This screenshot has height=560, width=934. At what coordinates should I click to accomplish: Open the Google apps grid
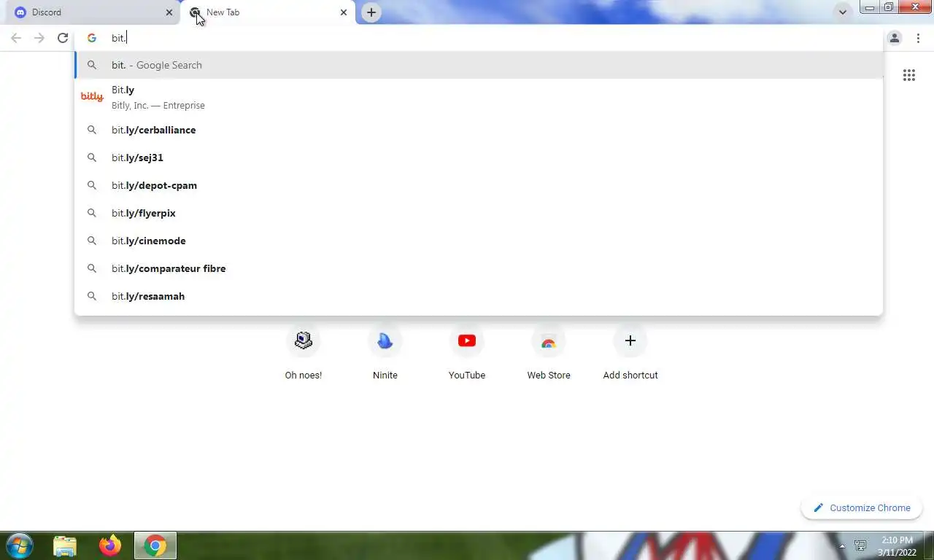point(909,75)
